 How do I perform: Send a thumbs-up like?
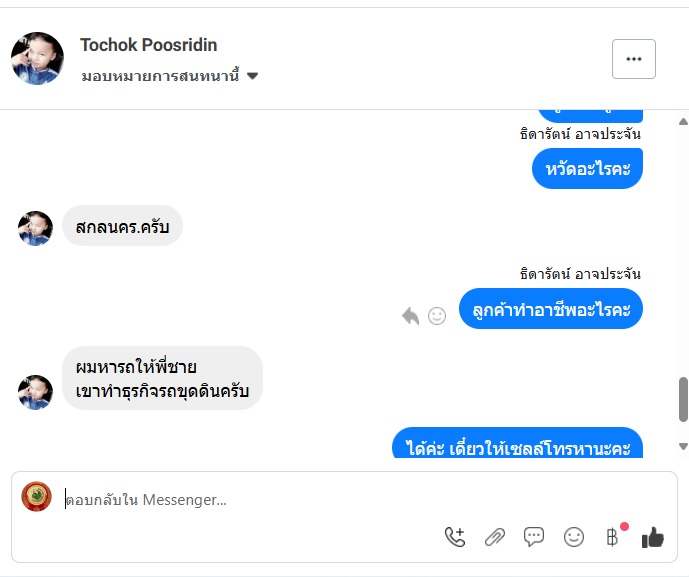pyautogui.click(x=653, y=537)
